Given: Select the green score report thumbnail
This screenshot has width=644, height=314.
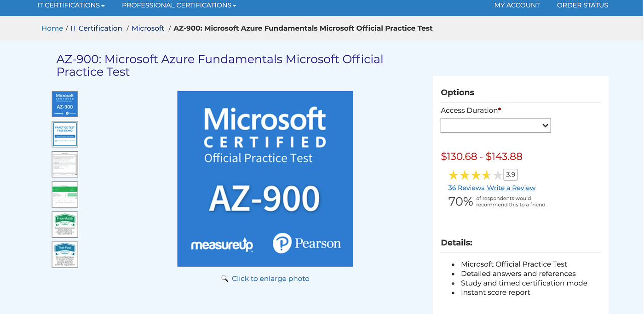Looking at the screenshot, I should pyautogui.click(x=65, y=194).
